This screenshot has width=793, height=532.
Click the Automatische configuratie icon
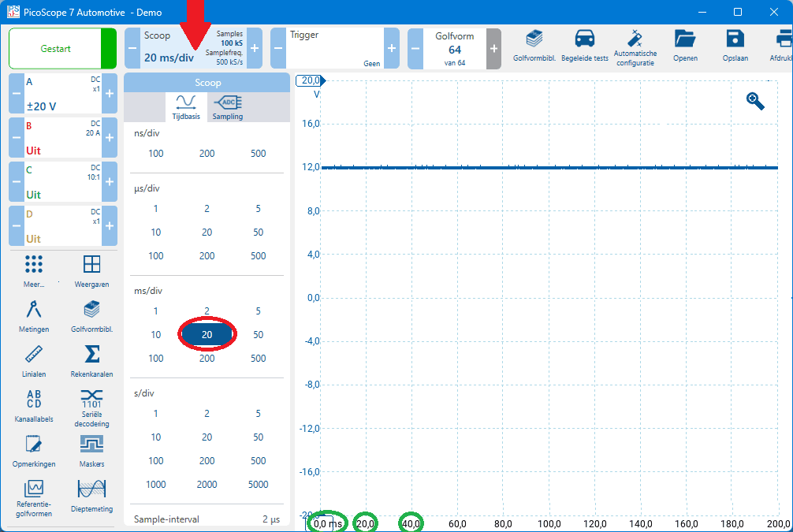coord(635,47)
